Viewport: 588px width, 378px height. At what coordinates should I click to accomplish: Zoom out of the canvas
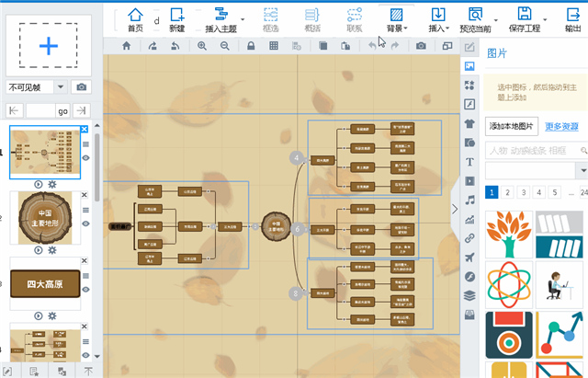(224, 46)
